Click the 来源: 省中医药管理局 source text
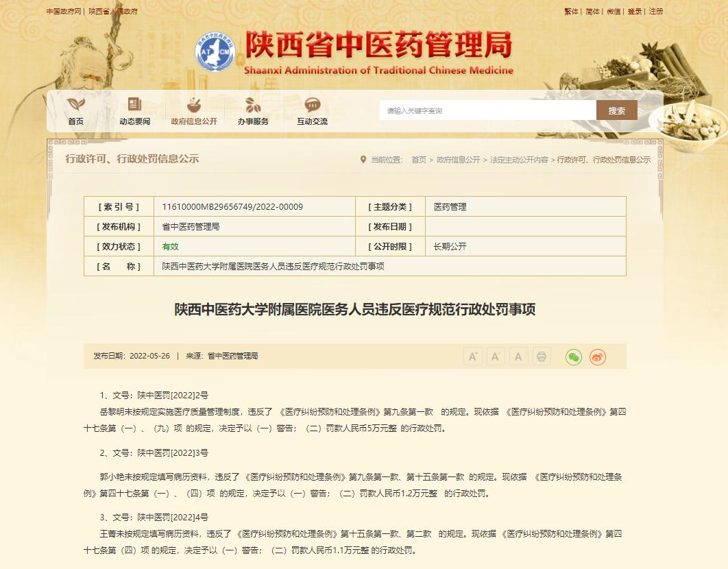The image size is (728, 569). pos(222,356)
